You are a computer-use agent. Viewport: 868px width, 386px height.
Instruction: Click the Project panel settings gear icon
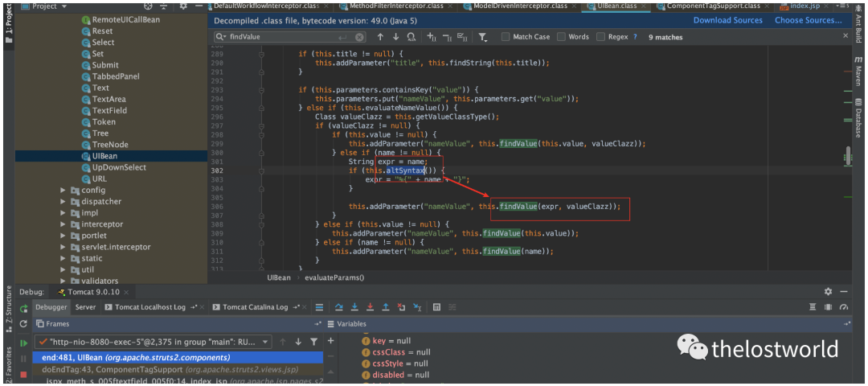pyautogui.click(x=183, y=6)
